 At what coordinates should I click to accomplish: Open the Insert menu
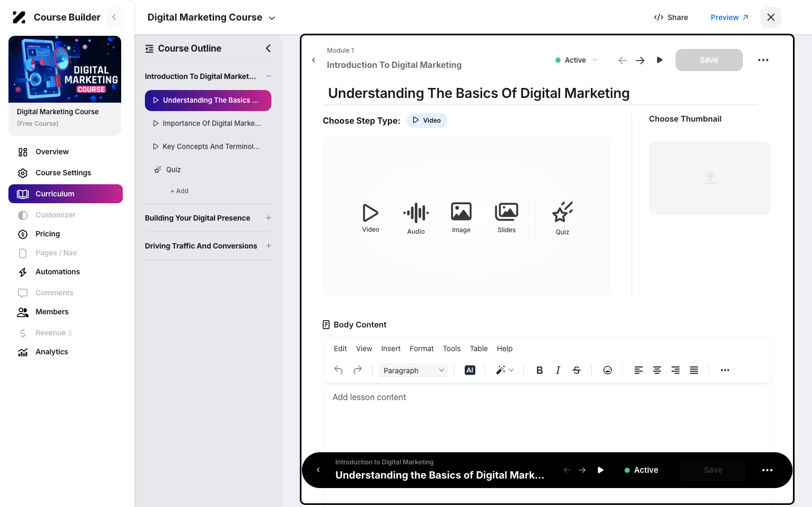[x=391, y=349]
